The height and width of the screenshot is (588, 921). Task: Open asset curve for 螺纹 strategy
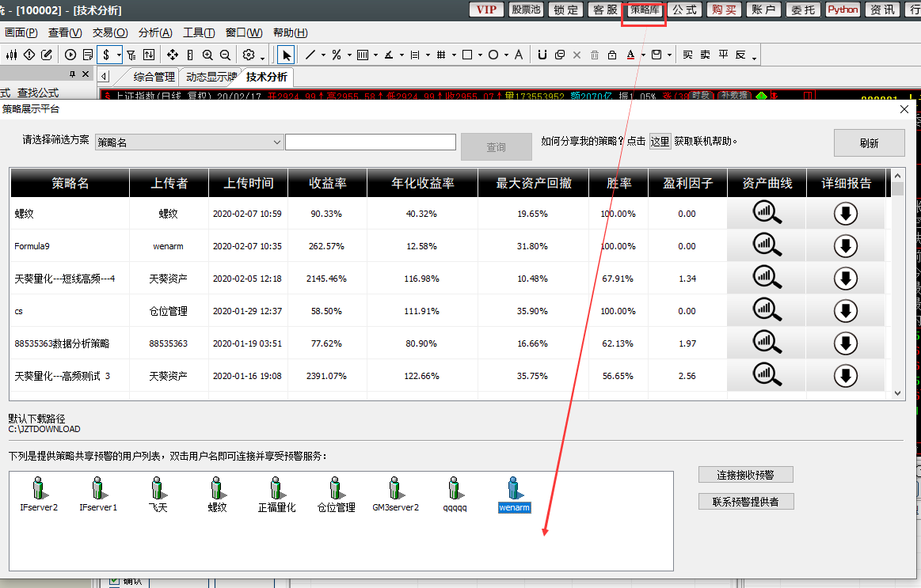coord(767,214)
